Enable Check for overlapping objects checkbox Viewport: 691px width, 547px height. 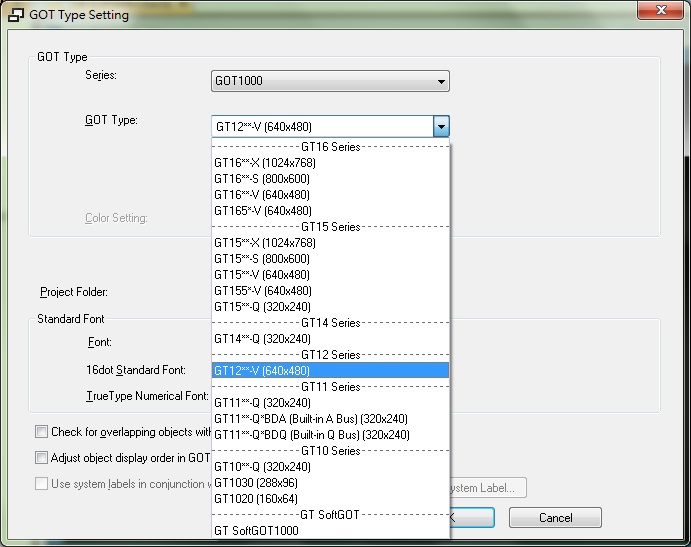[42, 432]
